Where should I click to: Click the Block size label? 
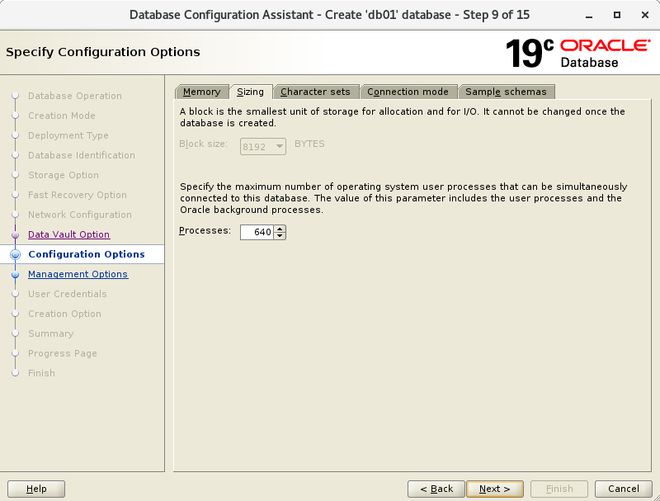click(203, 144)
